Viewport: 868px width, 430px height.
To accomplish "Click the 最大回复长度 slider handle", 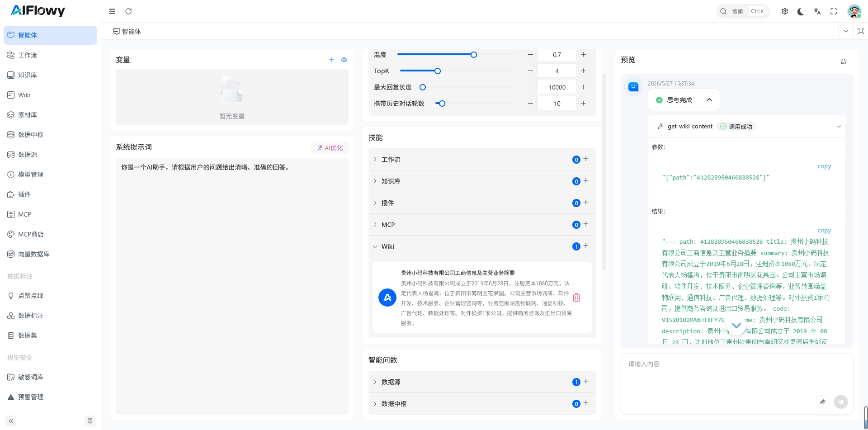I will coord(423,87).
